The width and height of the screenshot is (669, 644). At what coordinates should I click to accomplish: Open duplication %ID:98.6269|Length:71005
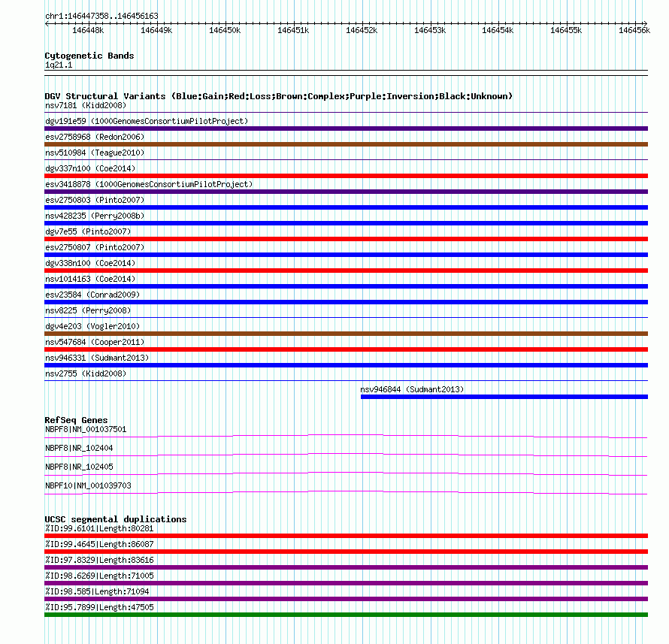pos(99,576)
